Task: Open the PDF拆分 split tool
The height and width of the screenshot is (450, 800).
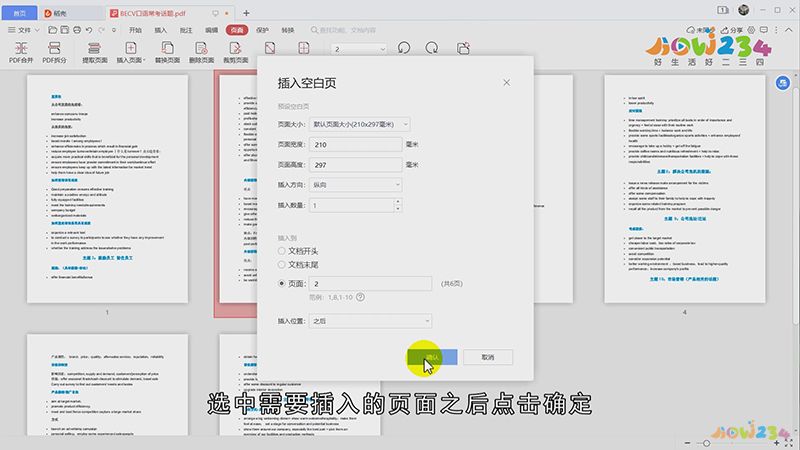Action: click(x=54, y=53)
